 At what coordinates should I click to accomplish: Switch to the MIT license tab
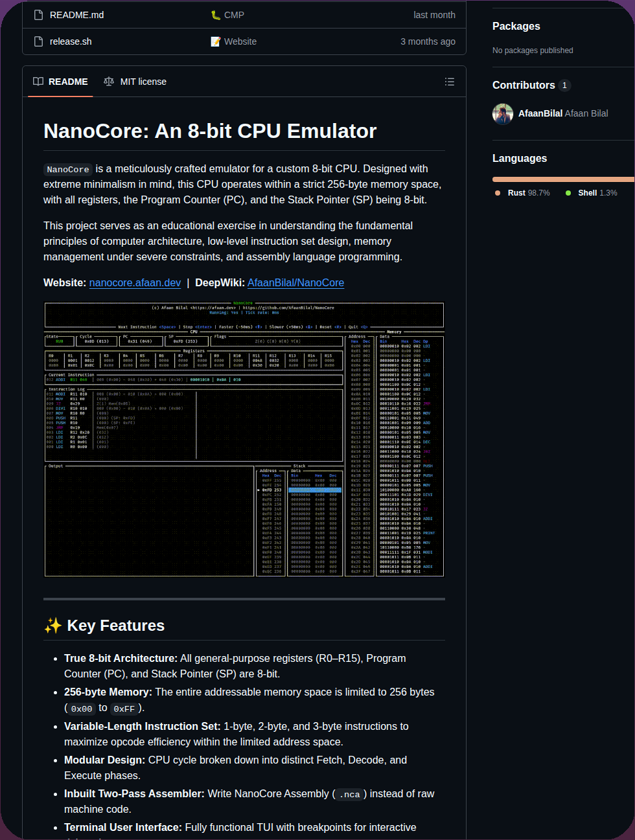[x=135, y=82]
